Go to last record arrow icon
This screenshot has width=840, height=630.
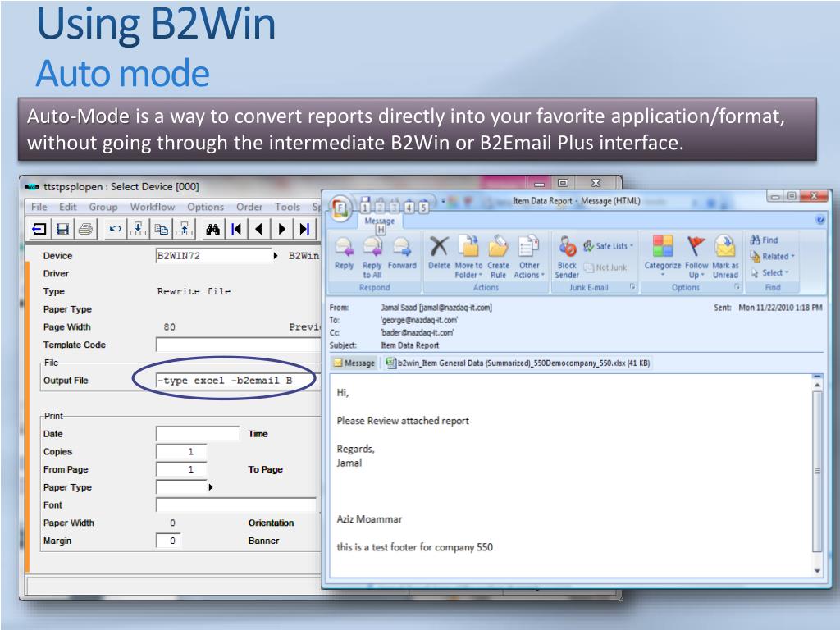point(305,230)
